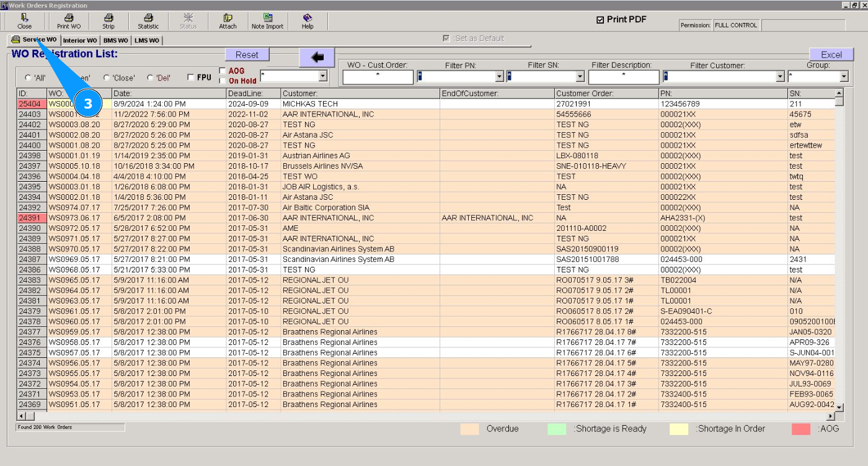Expand the Group dropdown list

click(843, 77)
